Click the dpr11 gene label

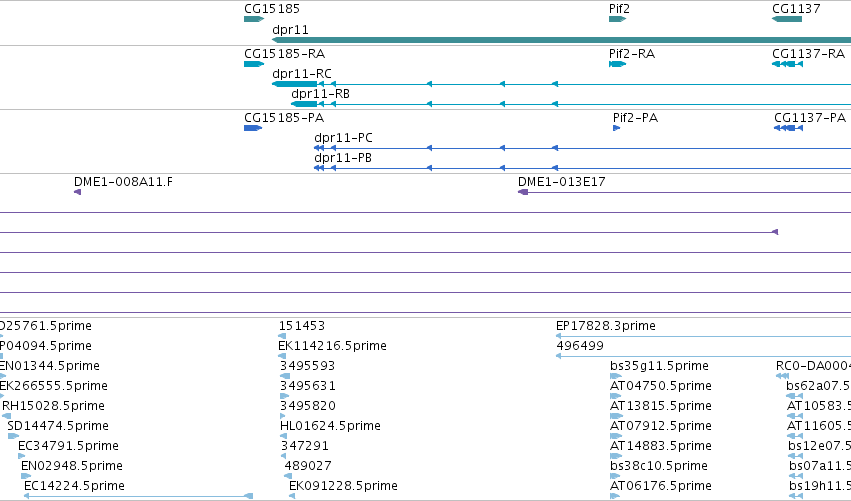pos(290,29)
